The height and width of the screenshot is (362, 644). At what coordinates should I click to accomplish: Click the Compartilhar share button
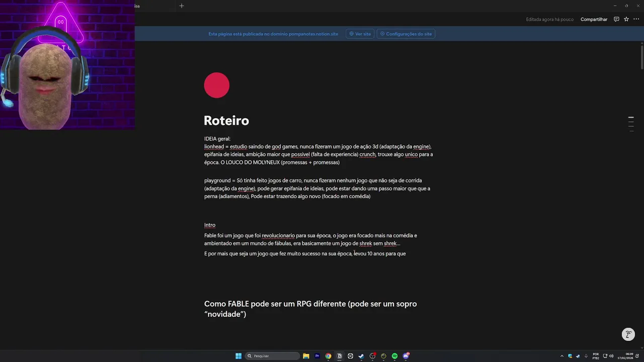pos(594,19)
